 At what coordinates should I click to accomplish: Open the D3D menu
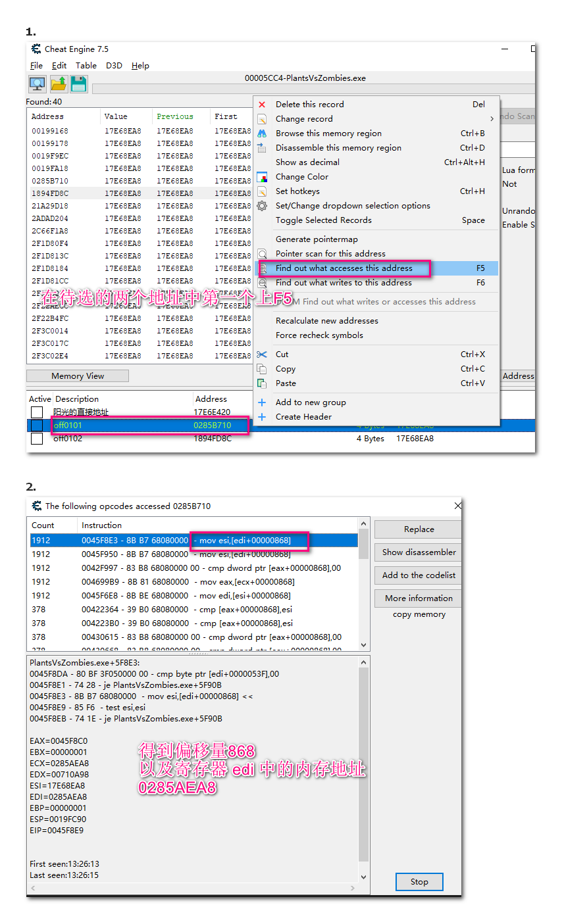115,66
